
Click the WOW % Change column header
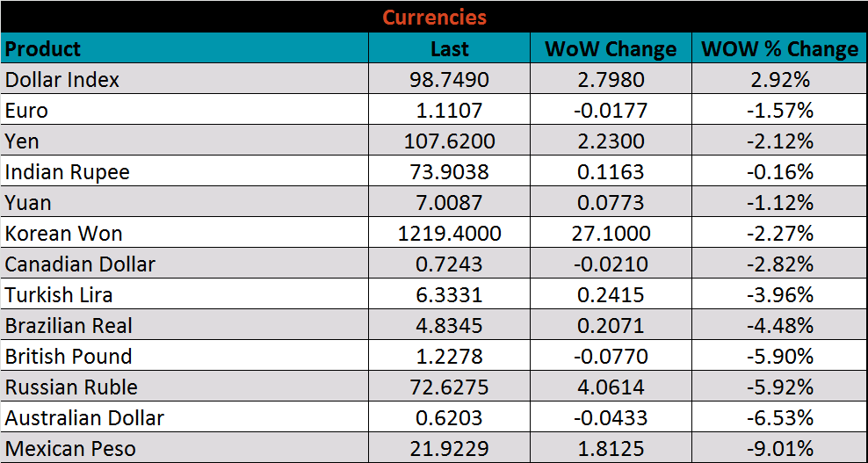(x=779, y=49)
